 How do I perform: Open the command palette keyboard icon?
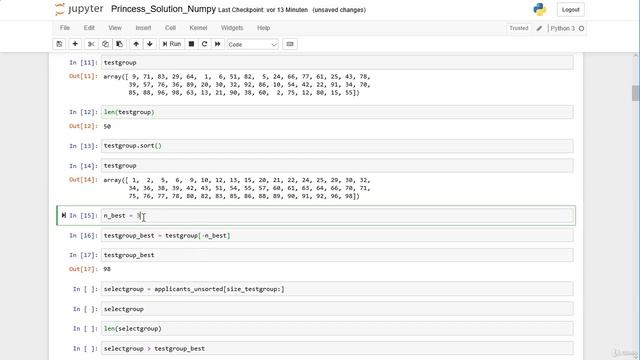tap(290, 44)
